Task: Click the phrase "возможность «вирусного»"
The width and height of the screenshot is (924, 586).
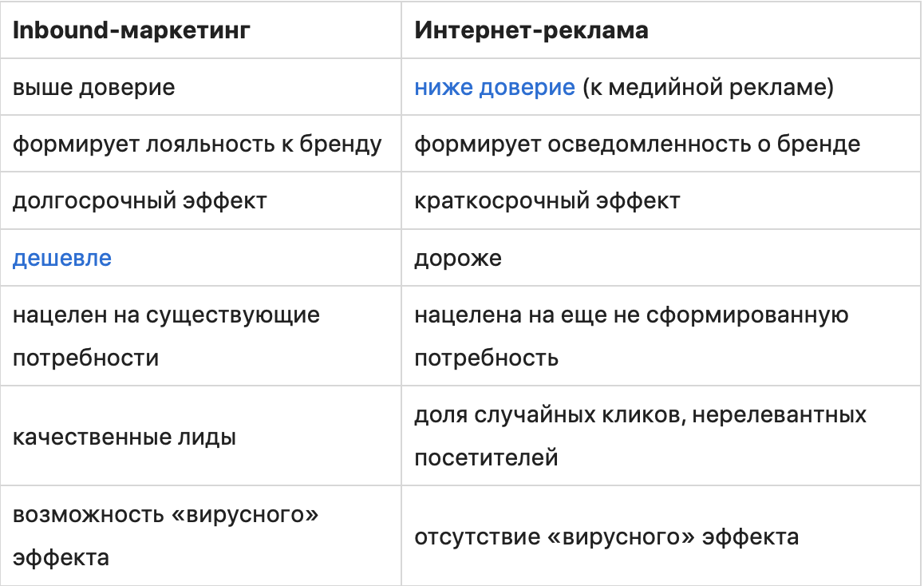Action: point(165,515)
